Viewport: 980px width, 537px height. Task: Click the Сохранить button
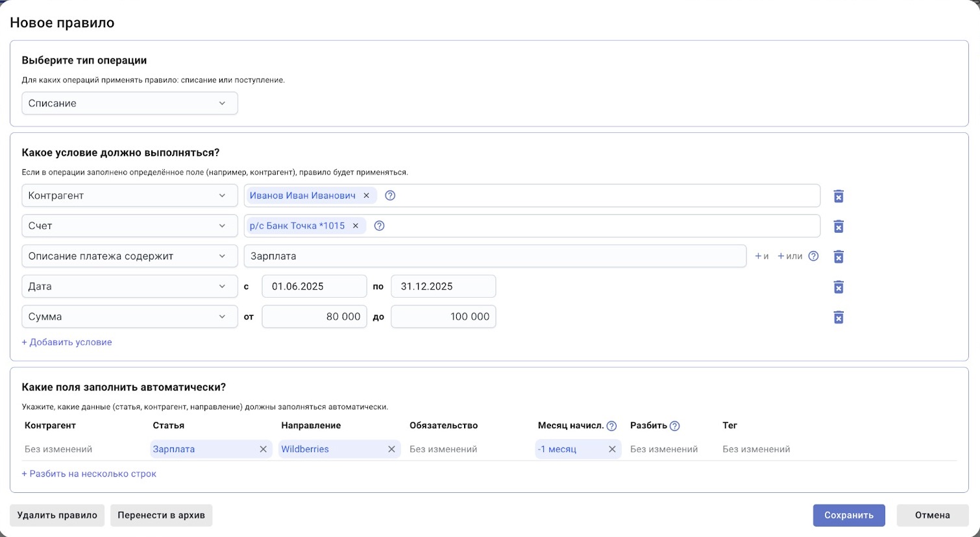[848, 515]
